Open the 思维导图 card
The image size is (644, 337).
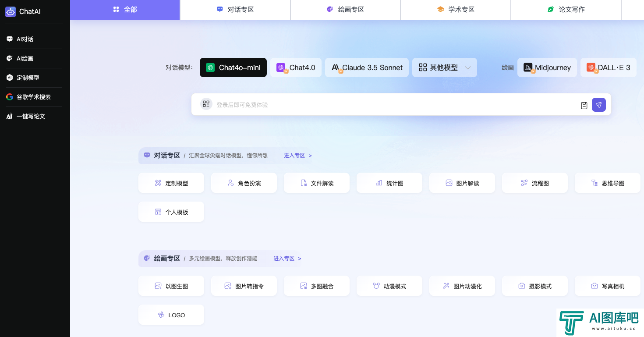pyautogui.click(x=608, y=183)
